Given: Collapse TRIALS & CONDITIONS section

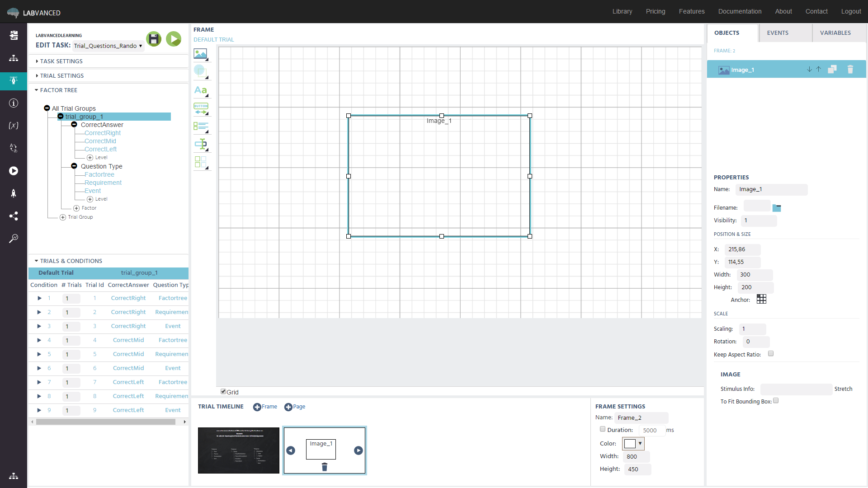Looking at the screenshot, I should [69, 261].
